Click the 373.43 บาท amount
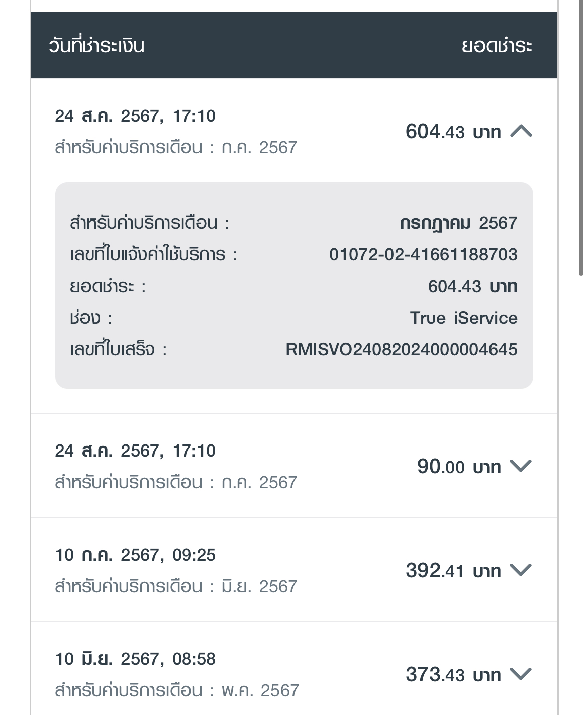The width and height of the screenshot is (588, 715). pos(453,674)
